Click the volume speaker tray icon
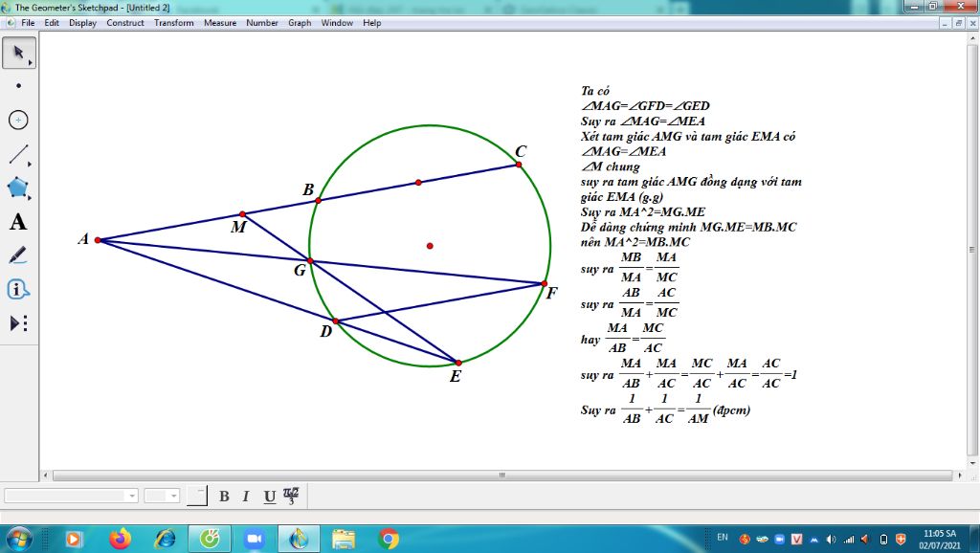Image resolution: width=980 pixels, height=553 pixels. coord(831,539)
